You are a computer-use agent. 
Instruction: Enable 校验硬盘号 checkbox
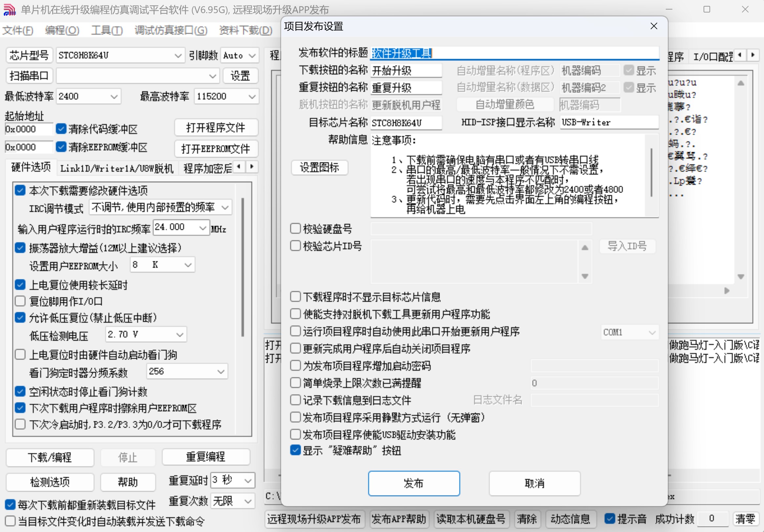[295, 229]
